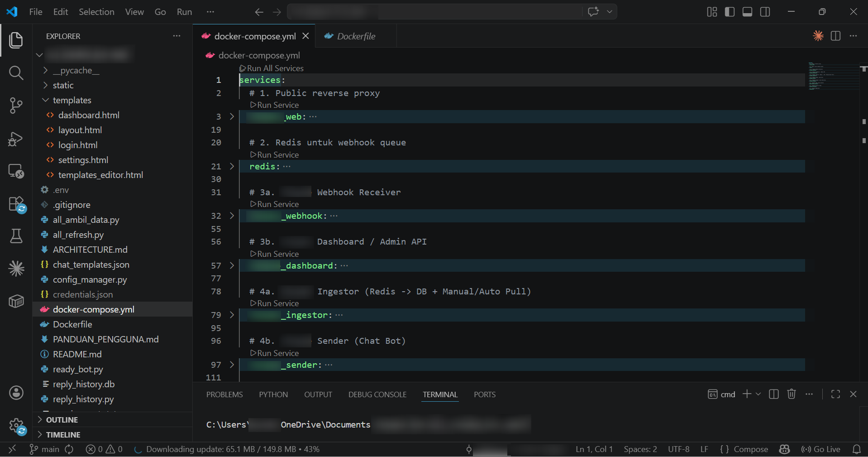Viewport: 868px width, 457px height.
Task: Open the Accounts icon in activity bar
Action: 16,393
